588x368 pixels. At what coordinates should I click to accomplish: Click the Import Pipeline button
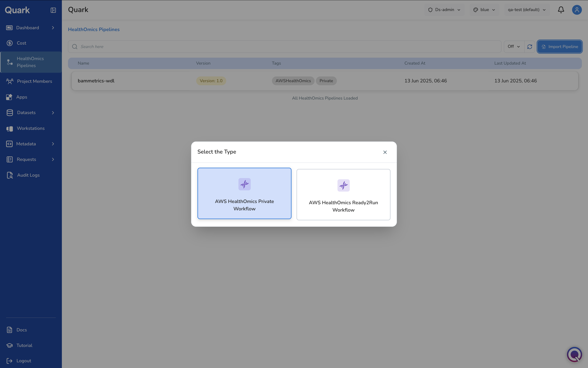560,47
